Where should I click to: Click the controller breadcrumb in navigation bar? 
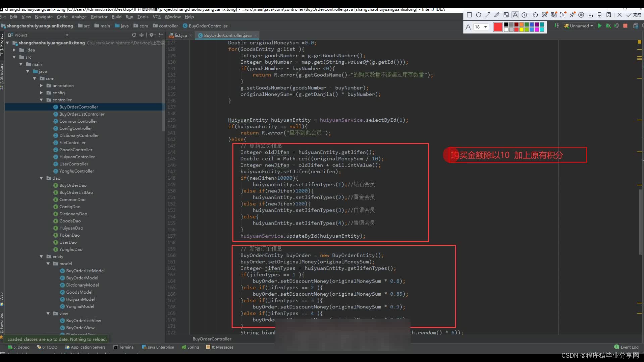pyautogui.click(x=165, y=26)
